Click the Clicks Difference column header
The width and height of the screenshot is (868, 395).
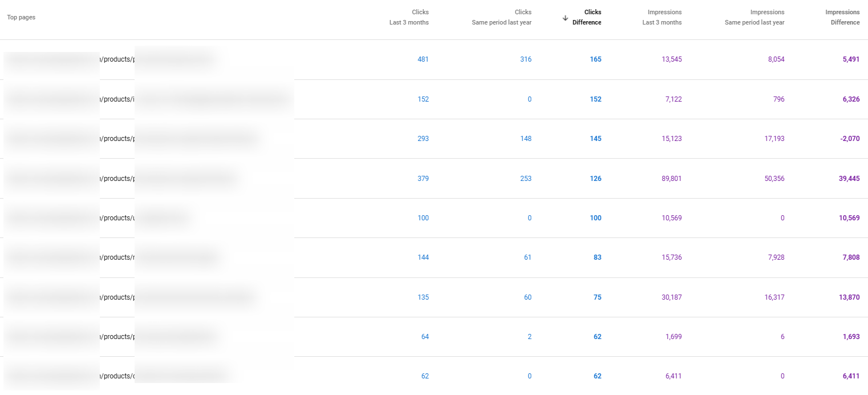[587, 17]
